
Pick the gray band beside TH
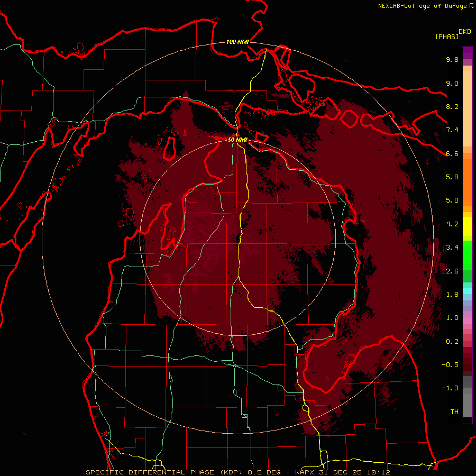tap(467, 407)
